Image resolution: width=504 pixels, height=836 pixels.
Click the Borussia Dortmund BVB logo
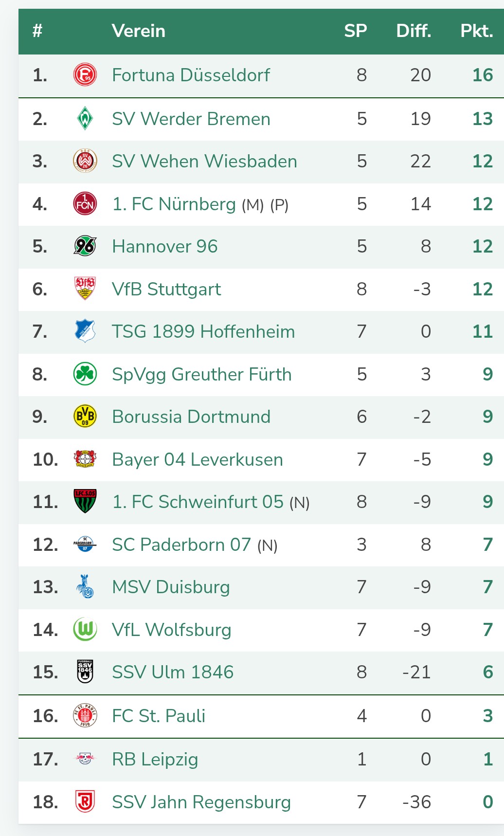85,417
